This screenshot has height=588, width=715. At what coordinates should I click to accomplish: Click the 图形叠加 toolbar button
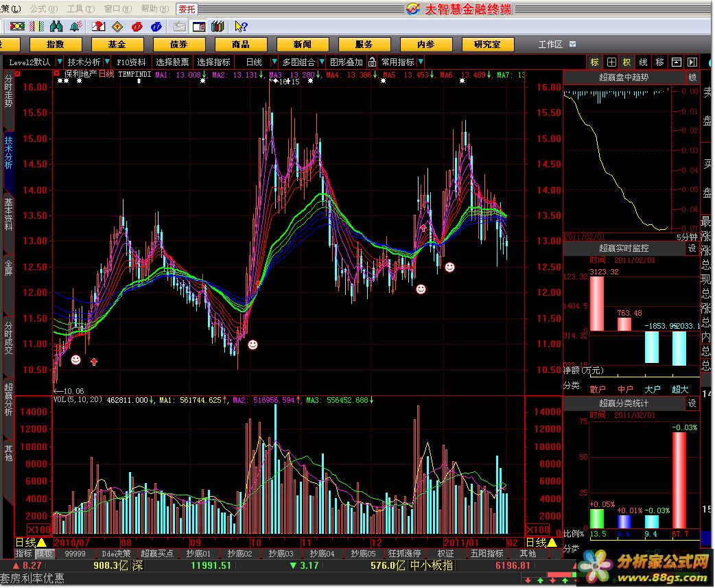coord(346,62)
